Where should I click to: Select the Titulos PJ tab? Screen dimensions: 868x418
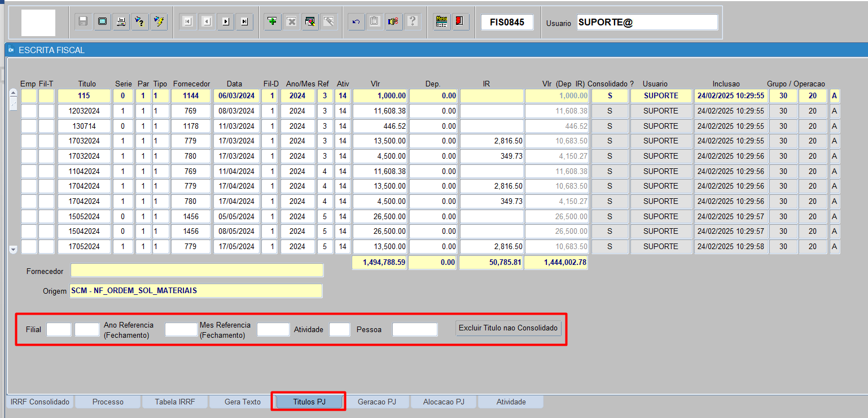pyautogui.click(x=309, y=402)
